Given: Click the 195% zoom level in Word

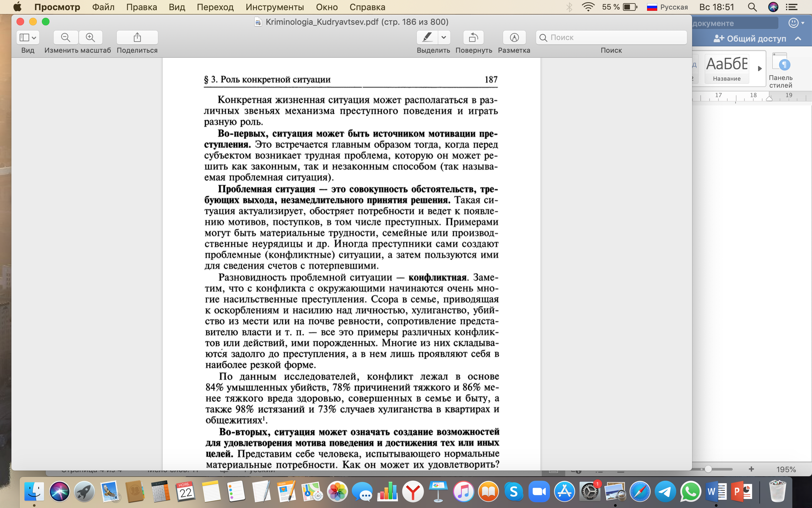Looking at the screenshot, I should tap(786, 469).
